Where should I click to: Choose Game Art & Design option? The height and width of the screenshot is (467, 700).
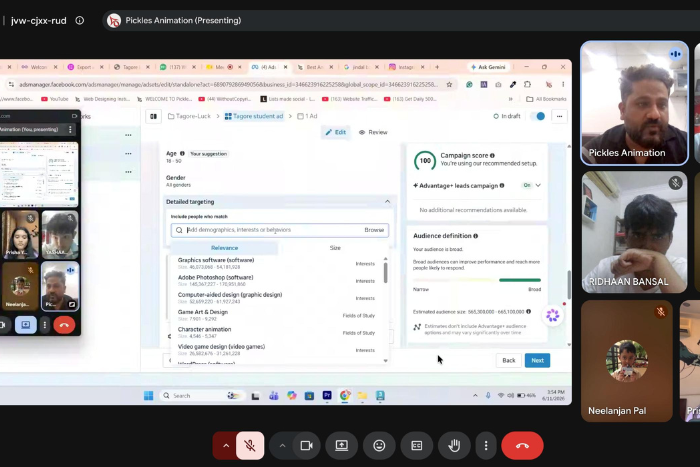(276, 315)
